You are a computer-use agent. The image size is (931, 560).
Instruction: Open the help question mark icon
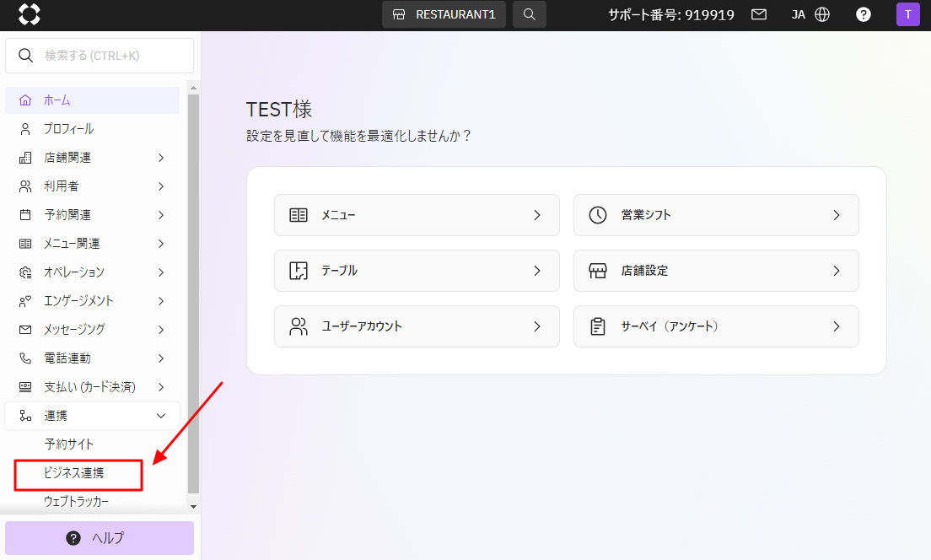tap(863, 14)
